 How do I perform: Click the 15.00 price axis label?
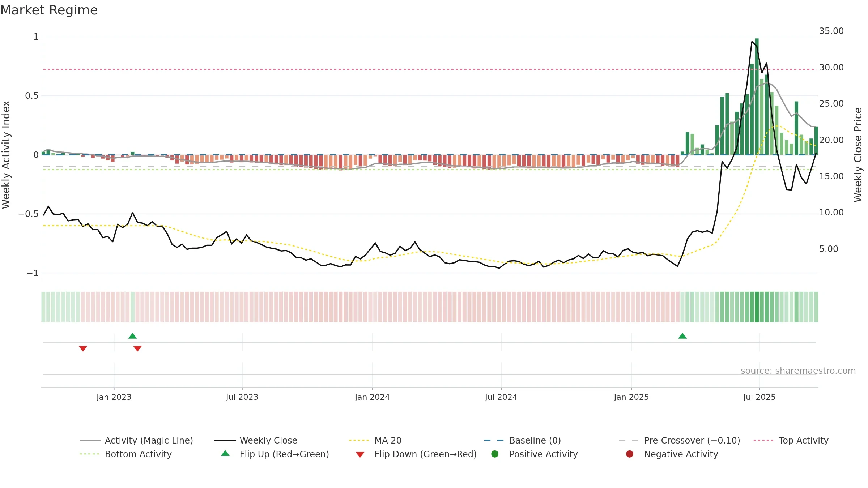point(831,176)
